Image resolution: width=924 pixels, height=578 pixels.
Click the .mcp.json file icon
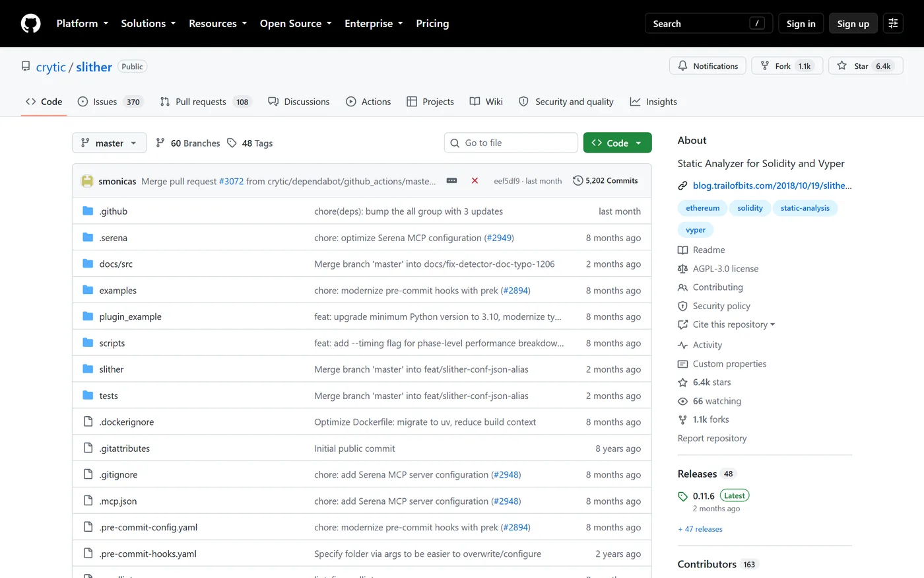[x=88, y=501]
